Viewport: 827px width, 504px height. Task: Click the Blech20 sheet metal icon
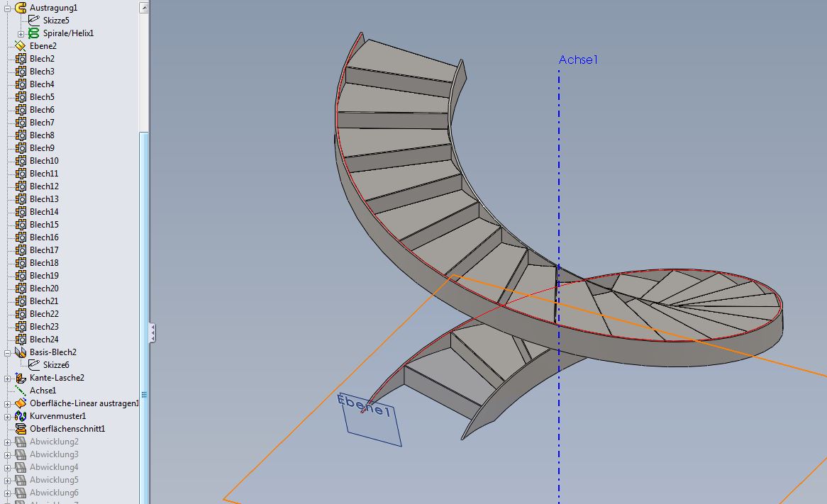(x=21, y=289)
